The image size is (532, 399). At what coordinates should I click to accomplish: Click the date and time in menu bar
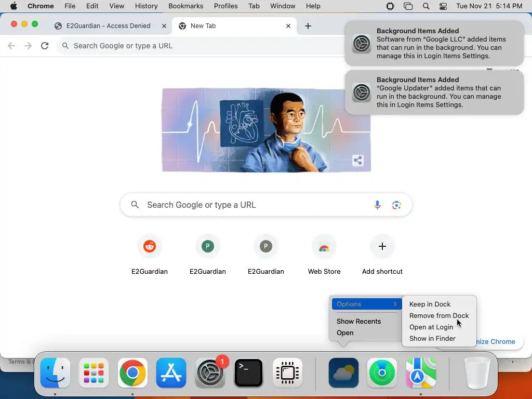click(x=489, y=6)
